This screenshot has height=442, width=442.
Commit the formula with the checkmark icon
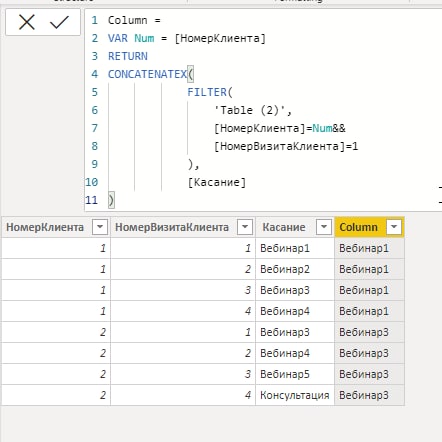[x=59, y=23]
